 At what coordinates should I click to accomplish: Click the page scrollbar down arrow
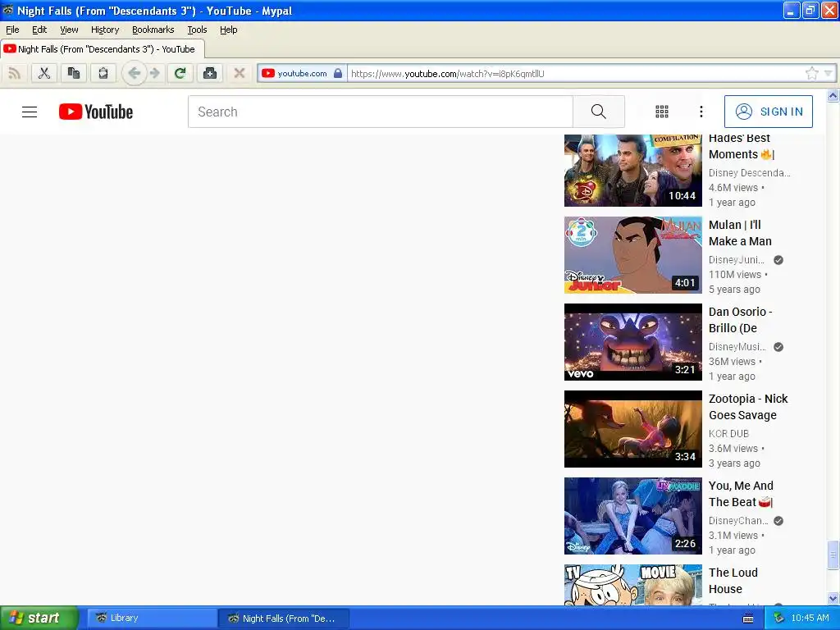[x=833, y=598]
